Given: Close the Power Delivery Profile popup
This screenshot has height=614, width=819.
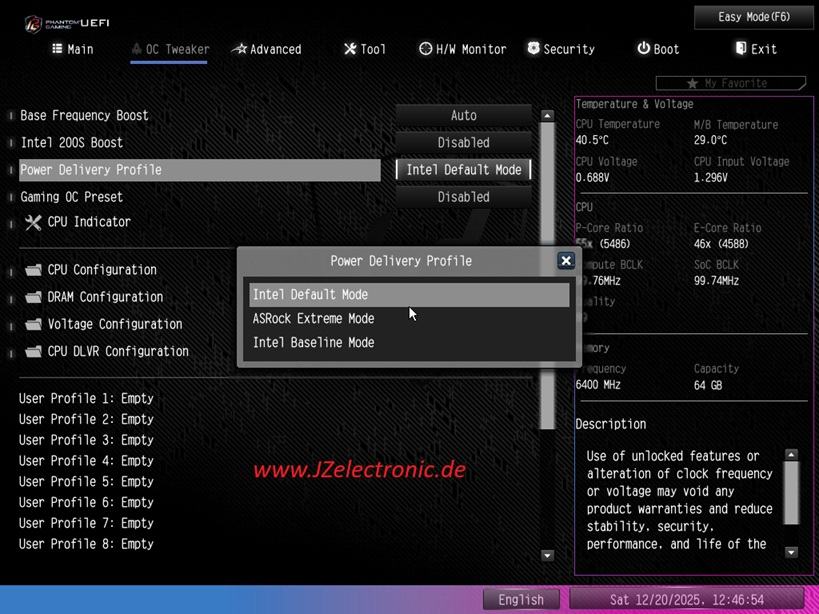Looking at the screenshot, I should coord(566,261).
